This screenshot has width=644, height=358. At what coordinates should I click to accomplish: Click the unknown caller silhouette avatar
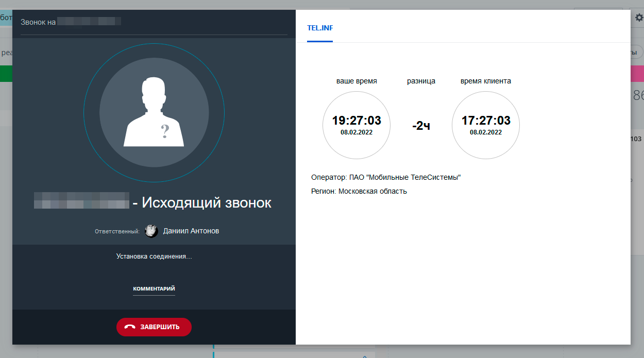154,112
